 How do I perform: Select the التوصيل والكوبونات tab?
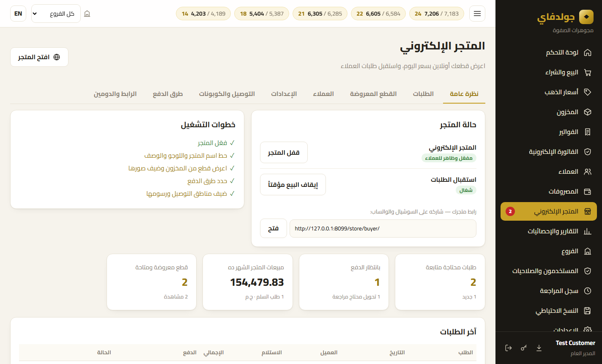pyautogui.click(x=227, y=93)
